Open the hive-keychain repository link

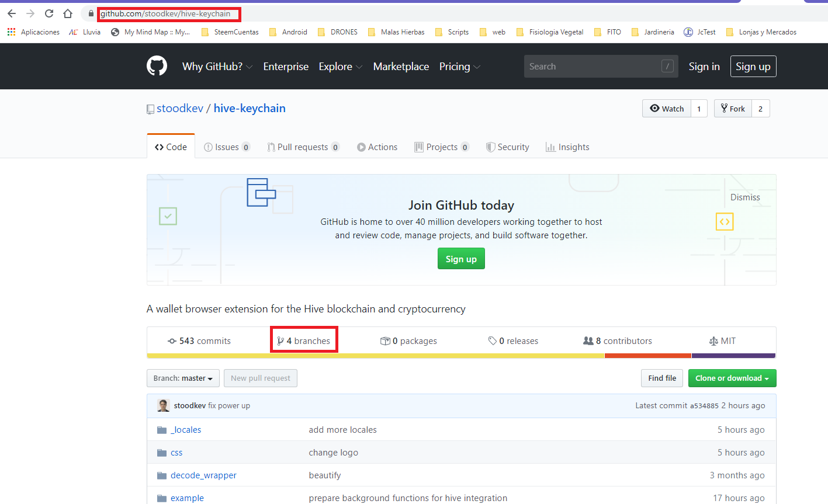pos(250,108)
